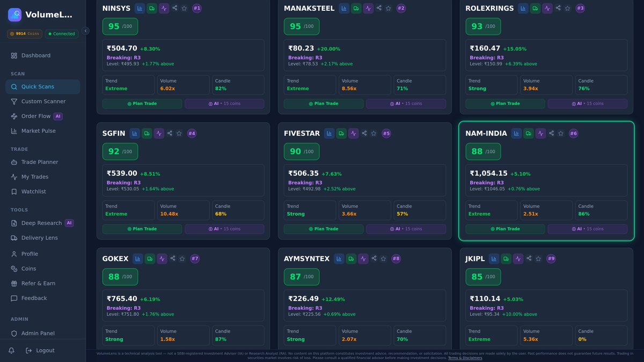Open My Trades page
Screen dimensions: 644x362
[43, 177]
